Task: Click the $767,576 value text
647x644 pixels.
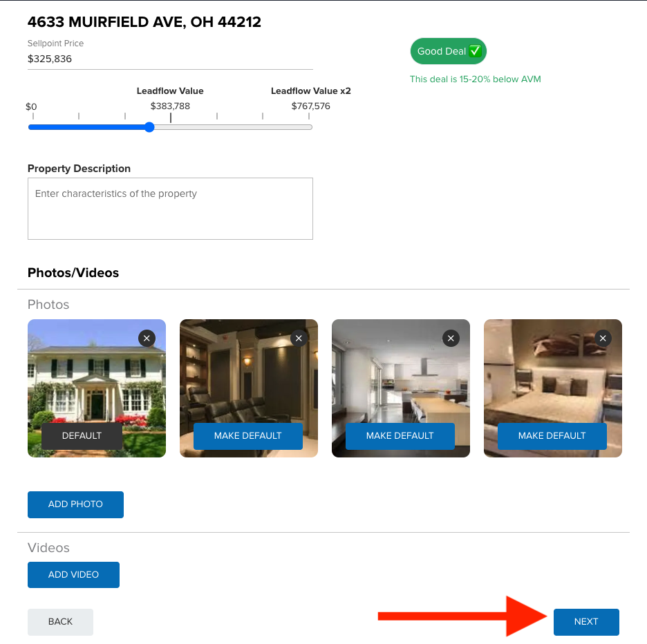Action: 310,106
